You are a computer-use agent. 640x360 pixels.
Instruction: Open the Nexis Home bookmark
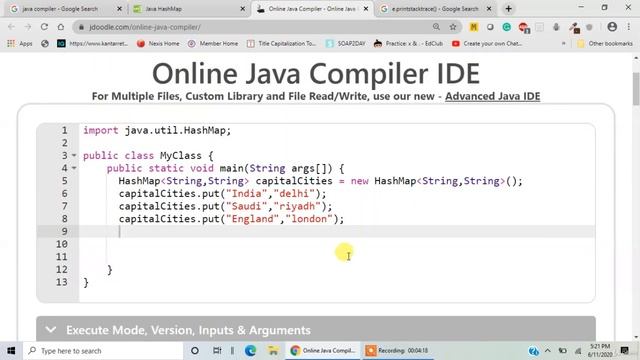point(158,43)
